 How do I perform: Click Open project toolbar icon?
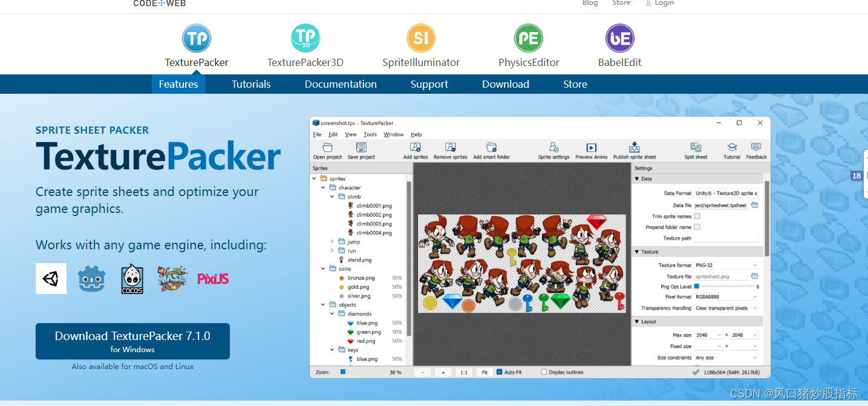pyautogui.click(x=327, y=147)
